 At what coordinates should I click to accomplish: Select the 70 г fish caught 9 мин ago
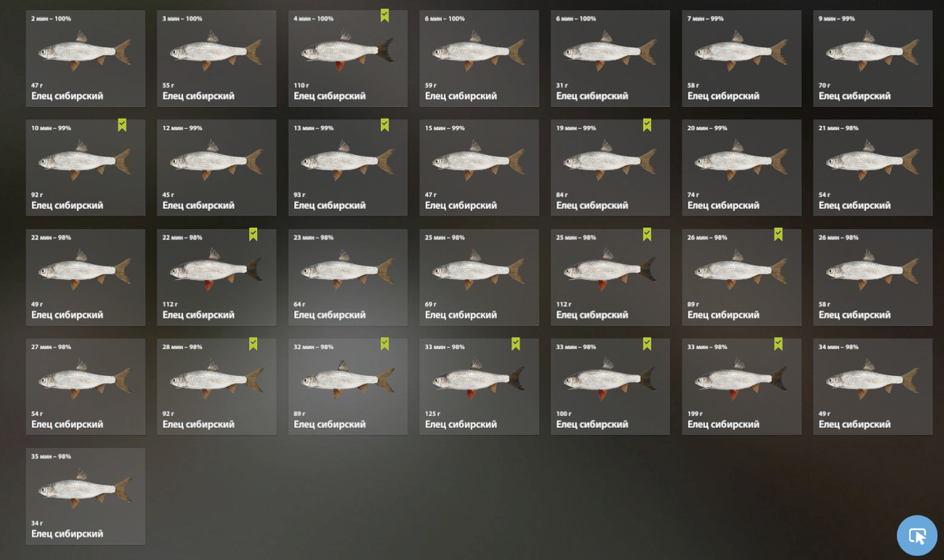(872, 58)
